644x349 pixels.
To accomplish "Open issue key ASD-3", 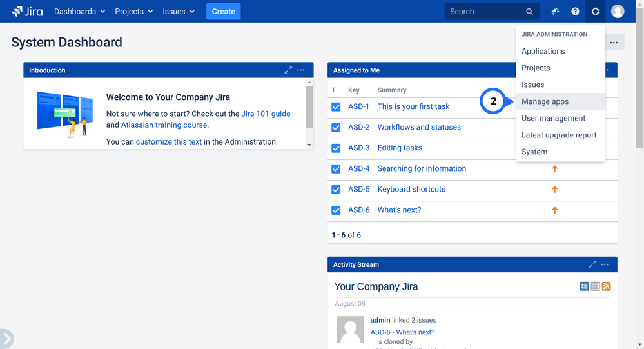I will tap(359, 148).
